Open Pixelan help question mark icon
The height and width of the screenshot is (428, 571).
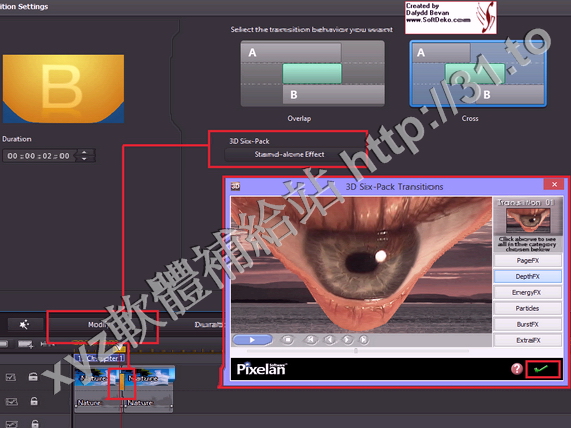pyautogui.click(x=516, y=369)
